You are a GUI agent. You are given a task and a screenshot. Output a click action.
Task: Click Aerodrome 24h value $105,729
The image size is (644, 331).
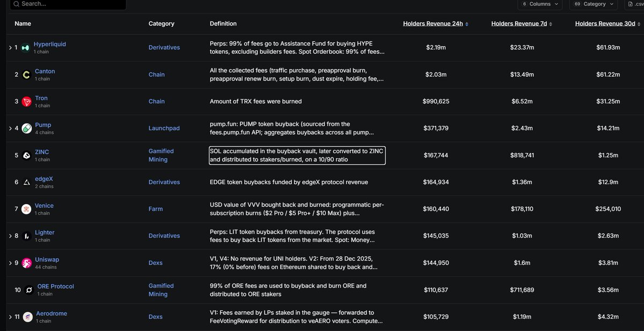tap(436, 317)
